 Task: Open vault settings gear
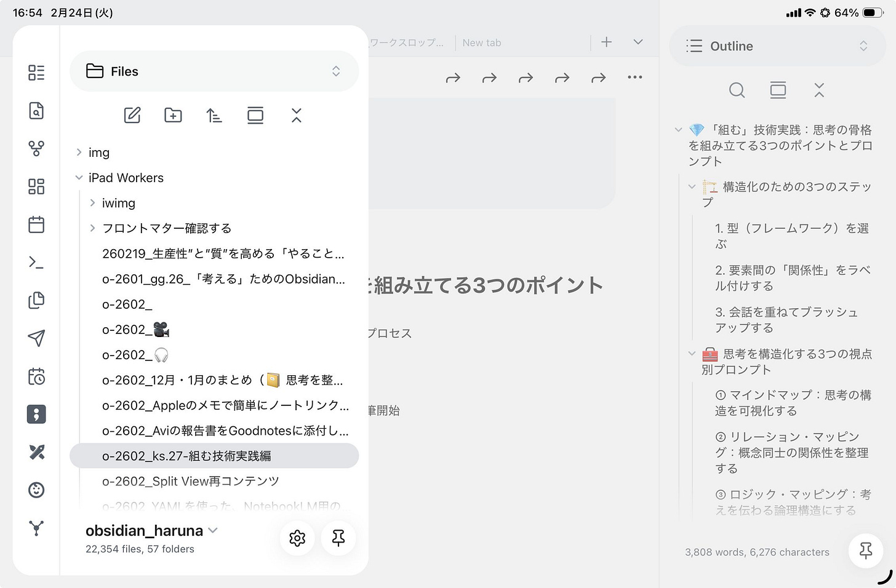point(297,538)
